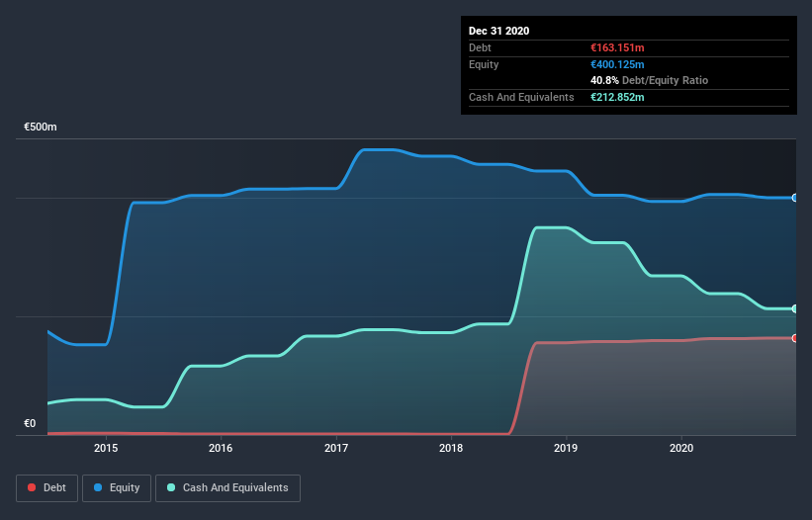Click the 2015 x-axis label
The image size is (812, 520).
[x=106, y=448]
